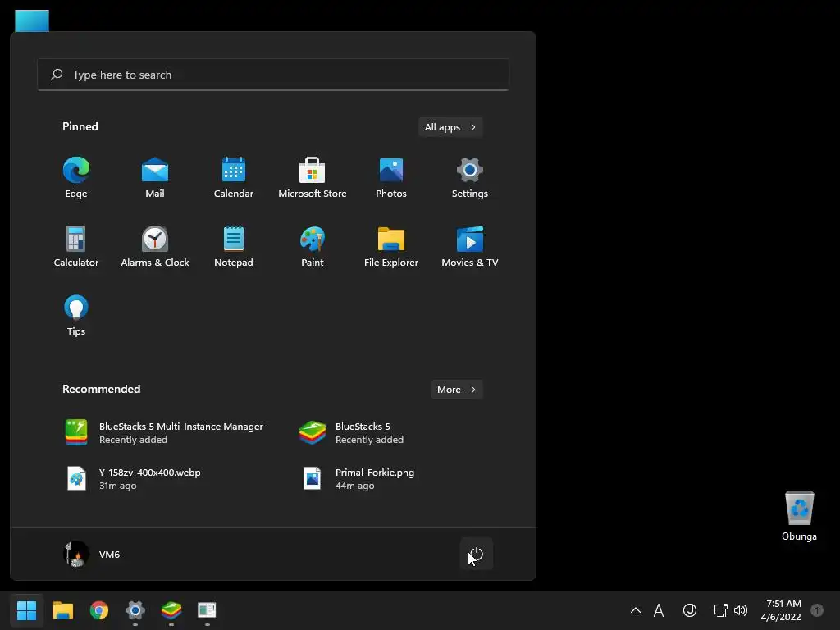Launch the Calculator app
Image resolution: width=840 pixels, height=630 pixels.
pyautogui.click(x=76, y=246)
